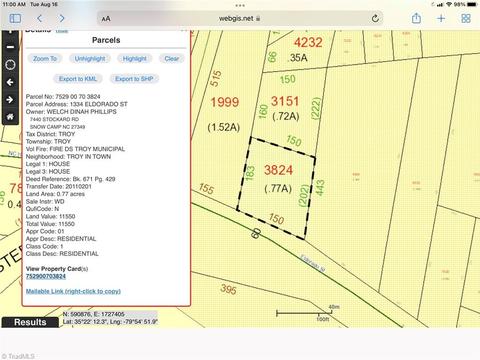The height and width of the screenshot is (360, 480).
Task: Click the Zoom To button
Action: point(45,59)
